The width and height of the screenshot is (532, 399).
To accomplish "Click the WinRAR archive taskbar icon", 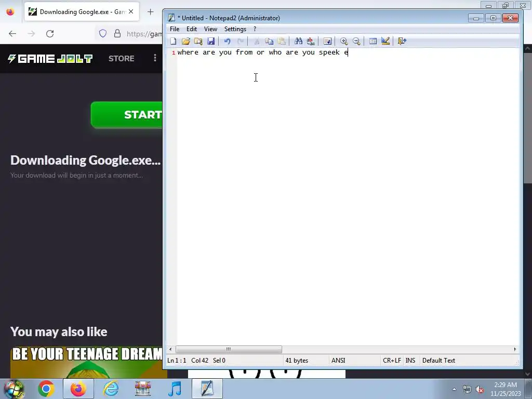I will pyautogui.click(x=143, y=389).
